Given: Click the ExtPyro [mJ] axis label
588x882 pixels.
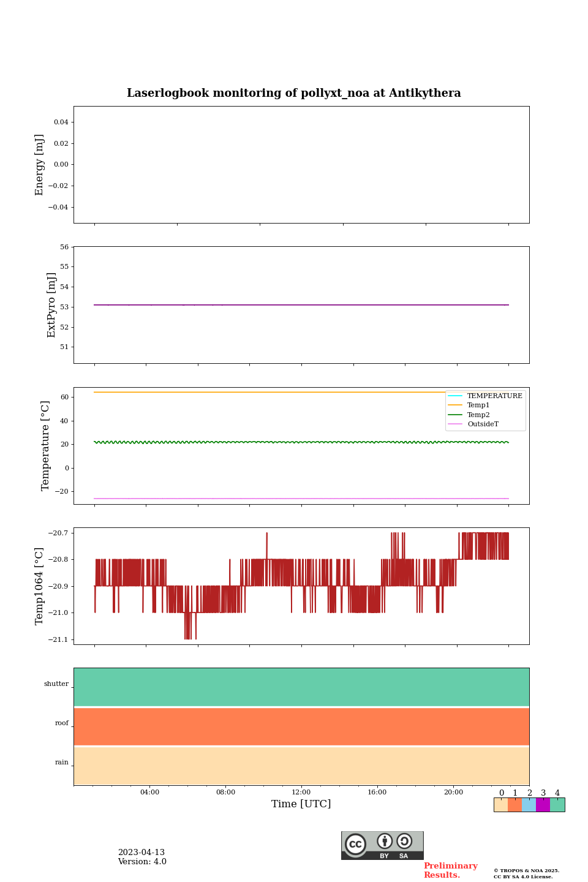Looking at the screenshot, I should [x=51, y=305].
